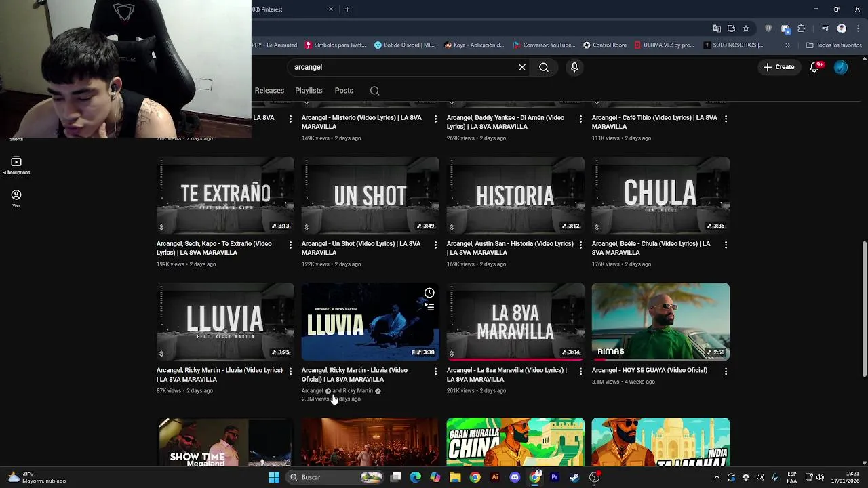The image size is (868, 488).
Task: Play the CHULA thumbnail video
Action: point(660,195)
